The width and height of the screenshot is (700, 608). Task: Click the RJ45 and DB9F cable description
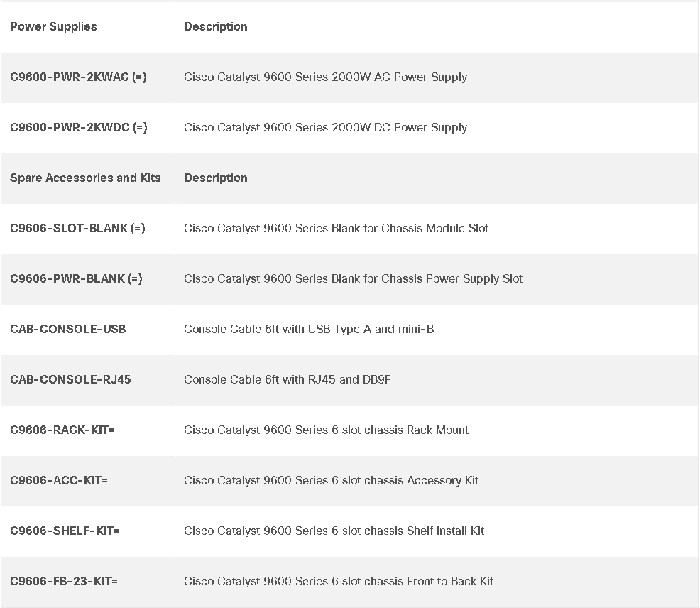[x=288, y=380]
